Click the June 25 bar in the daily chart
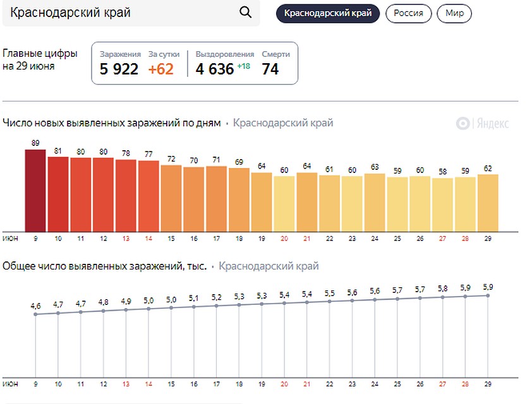 [397, 205]
